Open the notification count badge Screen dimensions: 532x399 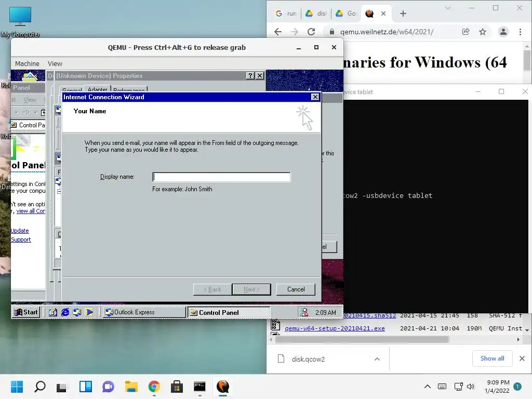517,387
